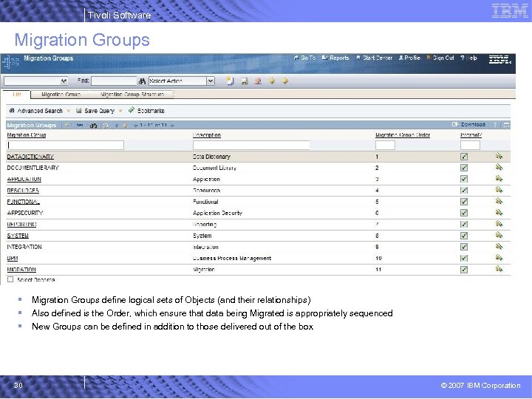Click the Next Record yellow arrow icon

point(285,81)
